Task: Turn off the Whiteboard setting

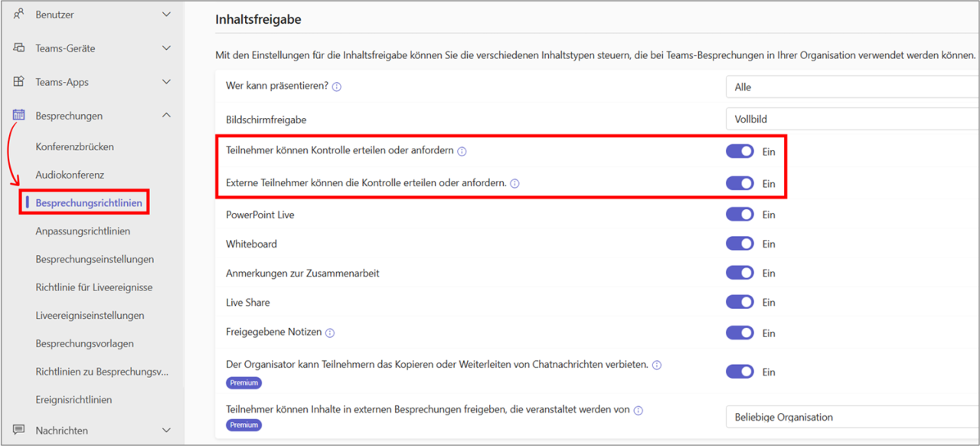Action: click(740, 244)
